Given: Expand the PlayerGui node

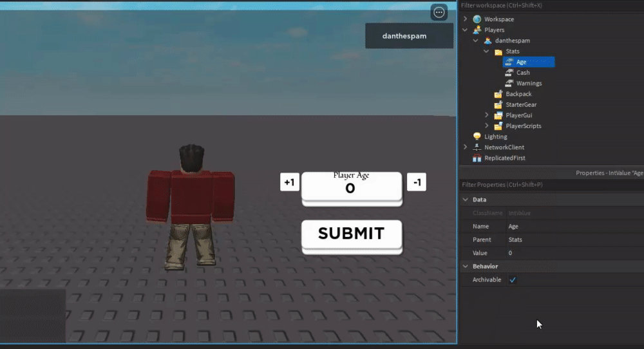Looking at the screenshot, I should tap(487, 115).
